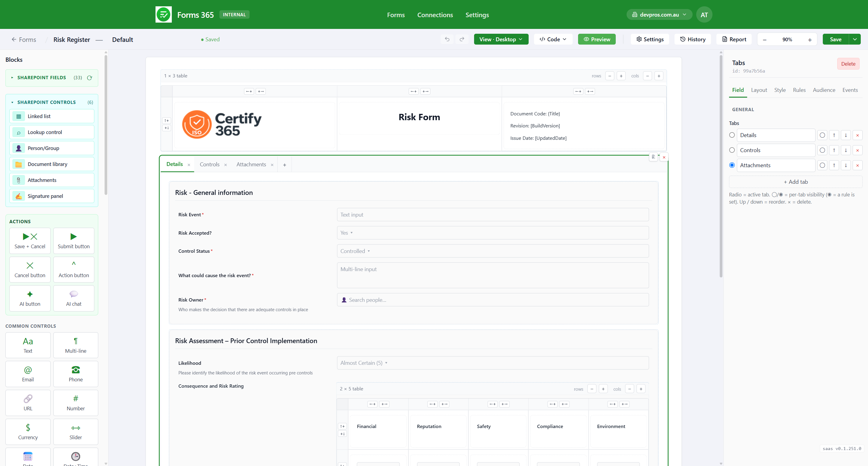Set Details as the active tab radio
868x466 pixels.
732,135
